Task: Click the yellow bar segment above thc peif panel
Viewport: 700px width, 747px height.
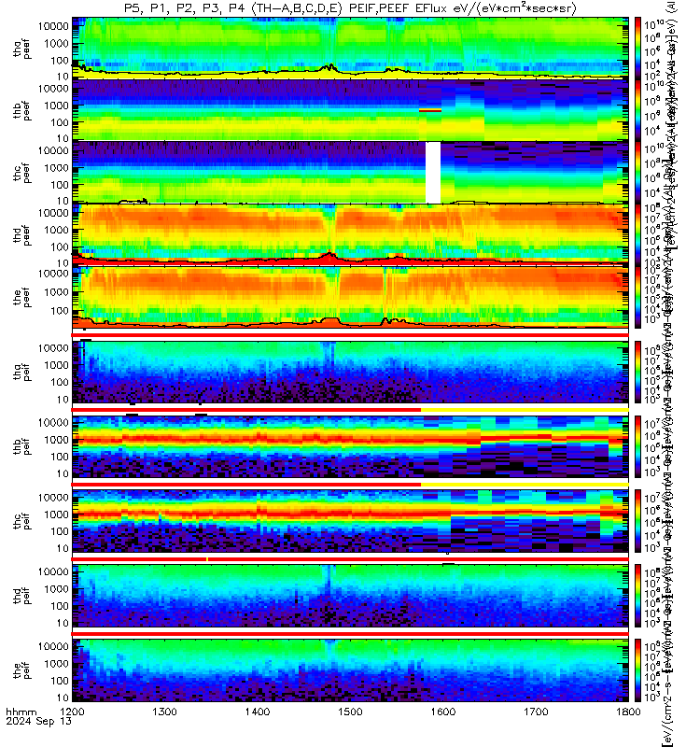Action: coord(525,485)
